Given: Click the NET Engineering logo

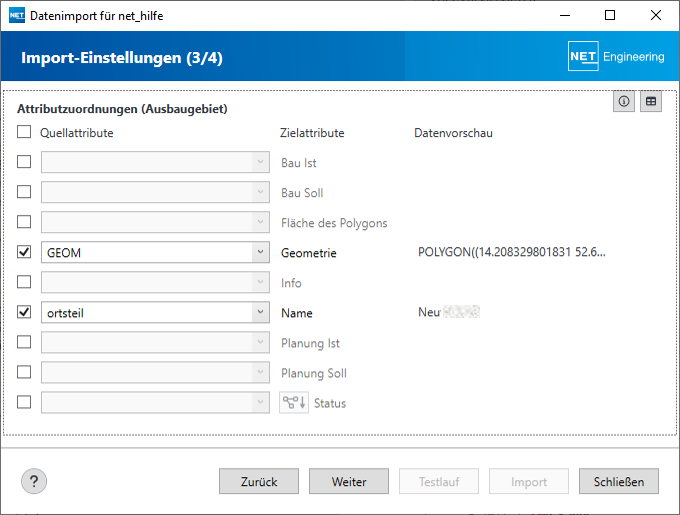Looking at the screenshot, I should (616, 56).
